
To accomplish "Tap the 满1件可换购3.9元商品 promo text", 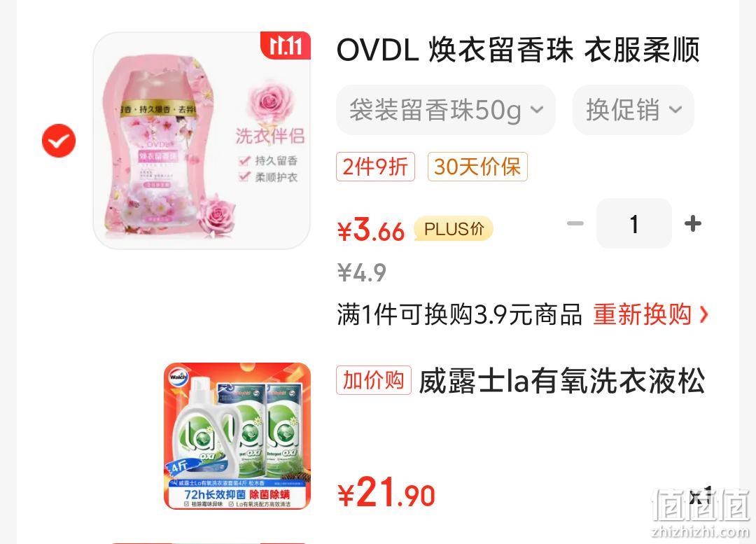I will (x=459, y=314).
